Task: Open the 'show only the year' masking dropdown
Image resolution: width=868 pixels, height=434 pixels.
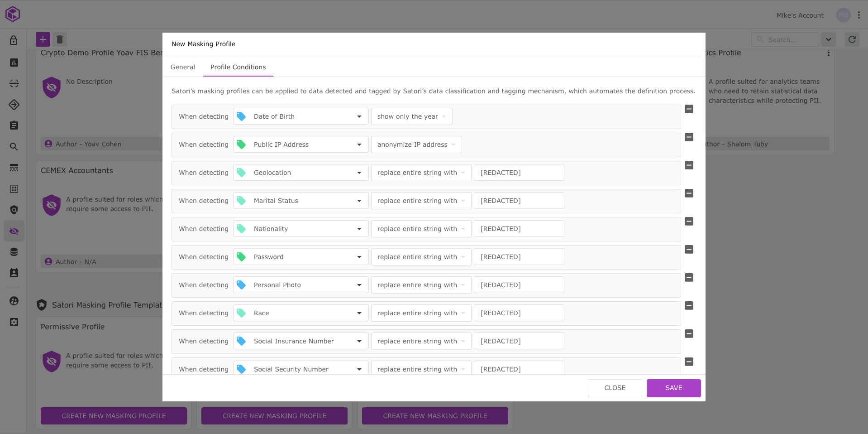Action: pos(411,116)
